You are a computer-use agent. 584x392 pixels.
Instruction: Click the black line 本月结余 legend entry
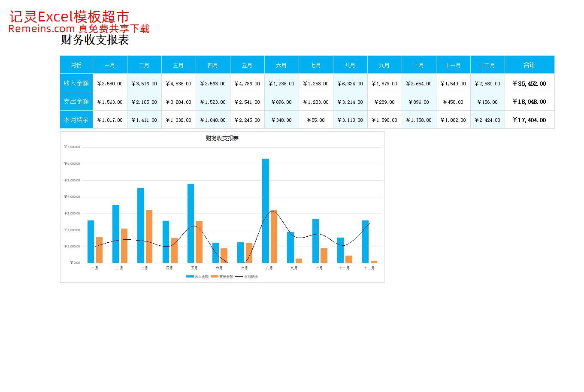coord(247,277)
